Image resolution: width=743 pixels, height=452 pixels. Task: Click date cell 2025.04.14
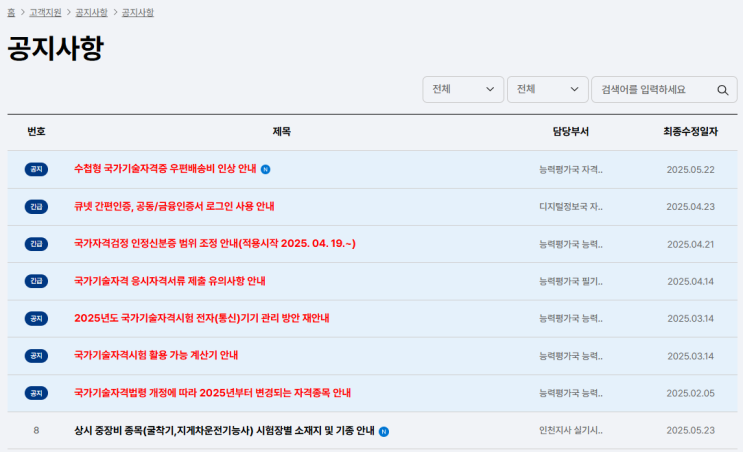(690, 281)
